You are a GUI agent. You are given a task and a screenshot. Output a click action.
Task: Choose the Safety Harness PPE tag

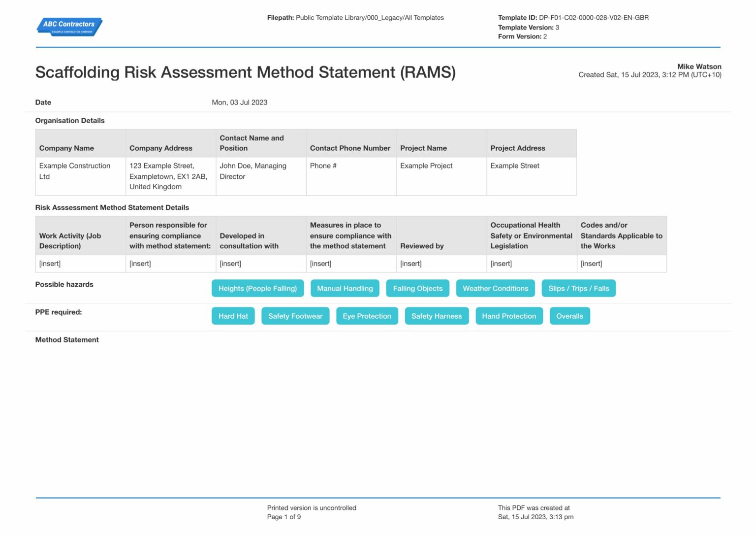click(x=437, y=316)
